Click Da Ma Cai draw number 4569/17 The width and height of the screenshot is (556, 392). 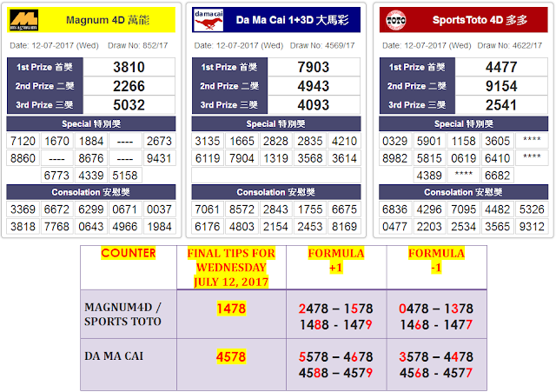322,45
